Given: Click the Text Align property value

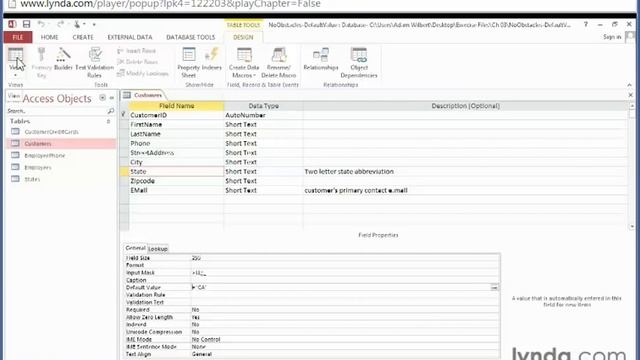Looking at the screenshot, I should click(345, 354).
